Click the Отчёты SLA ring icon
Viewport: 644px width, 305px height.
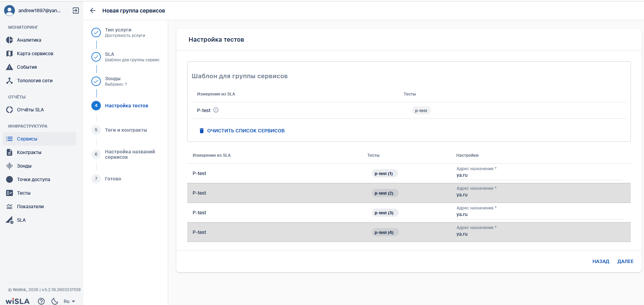[9, 110]
